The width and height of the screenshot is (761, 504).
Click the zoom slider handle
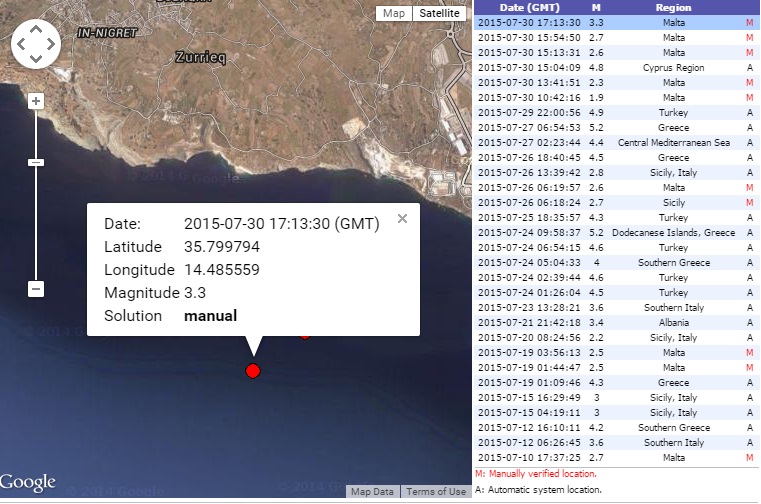point(36,162)
